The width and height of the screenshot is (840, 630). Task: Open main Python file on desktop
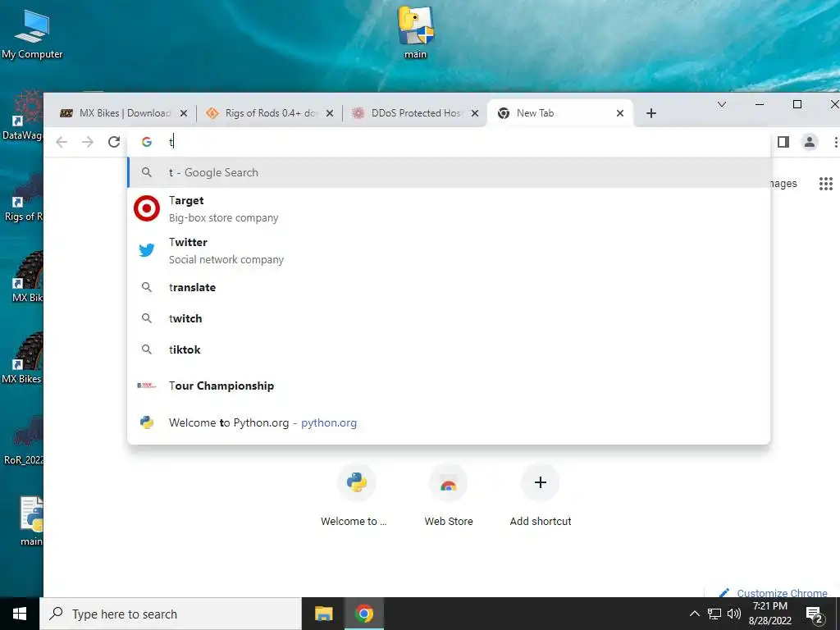tap(31, 521)
